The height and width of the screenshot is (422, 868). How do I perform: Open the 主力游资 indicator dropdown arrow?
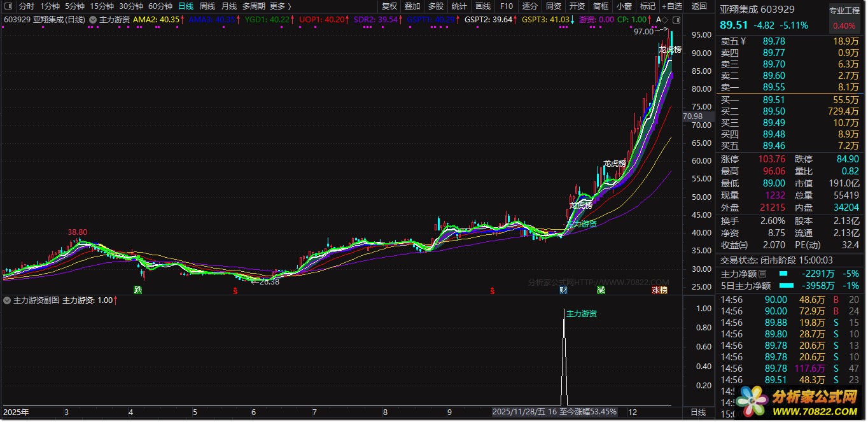tap(94, 20)
